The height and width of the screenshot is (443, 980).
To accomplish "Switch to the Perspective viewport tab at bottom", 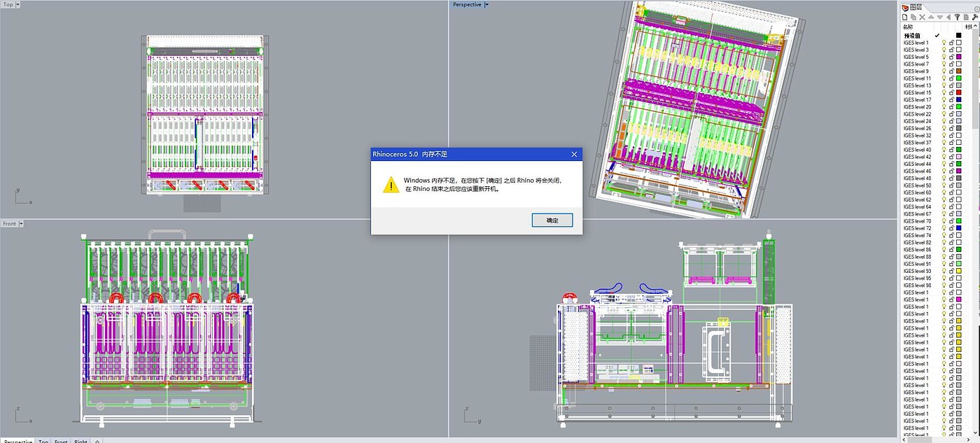I will click(17, 441).
